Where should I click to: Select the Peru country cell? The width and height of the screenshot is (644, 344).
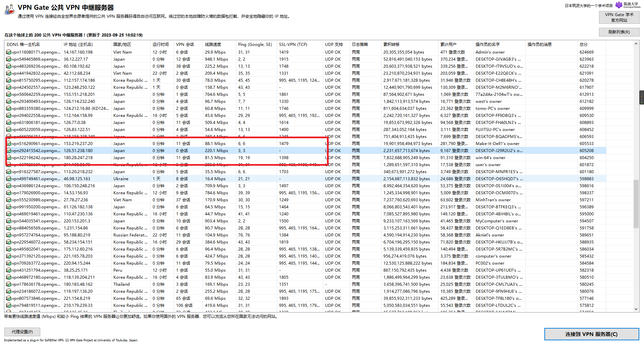[118, 270]
